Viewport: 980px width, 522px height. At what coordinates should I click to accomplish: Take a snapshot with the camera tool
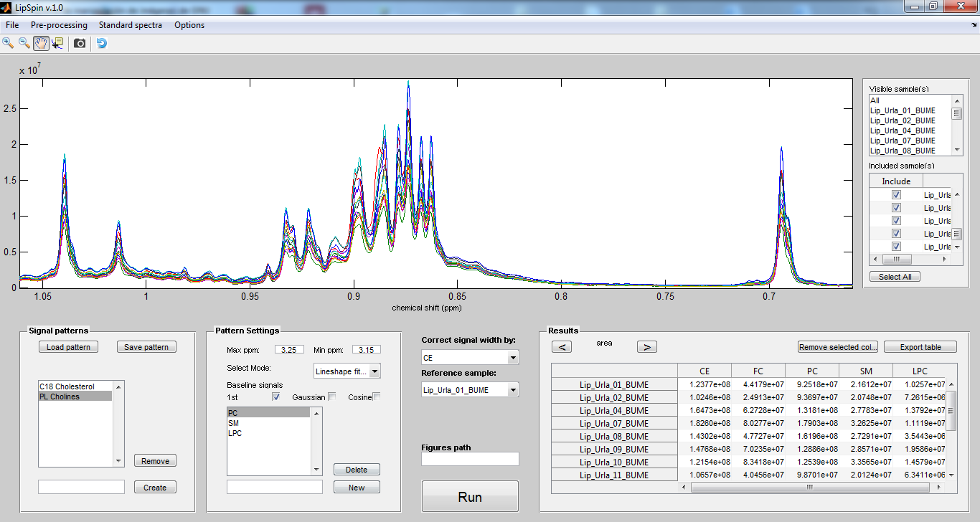tap(79, 43)
